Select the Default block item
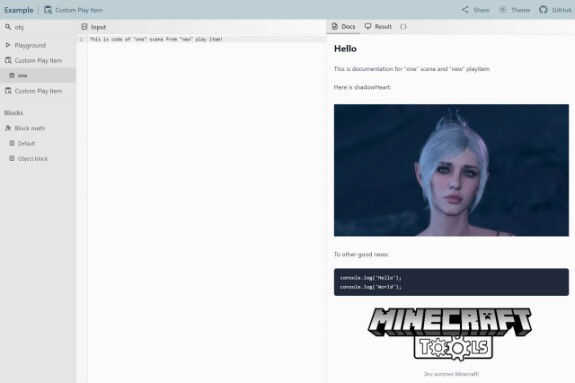Screen dimensions: 575x383 click(38, 143)
